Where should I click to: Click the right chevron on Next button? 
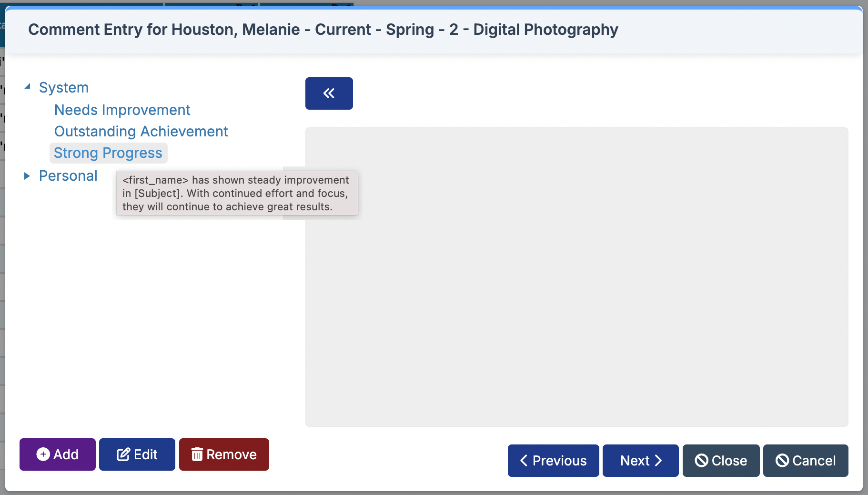click(658, 461)
